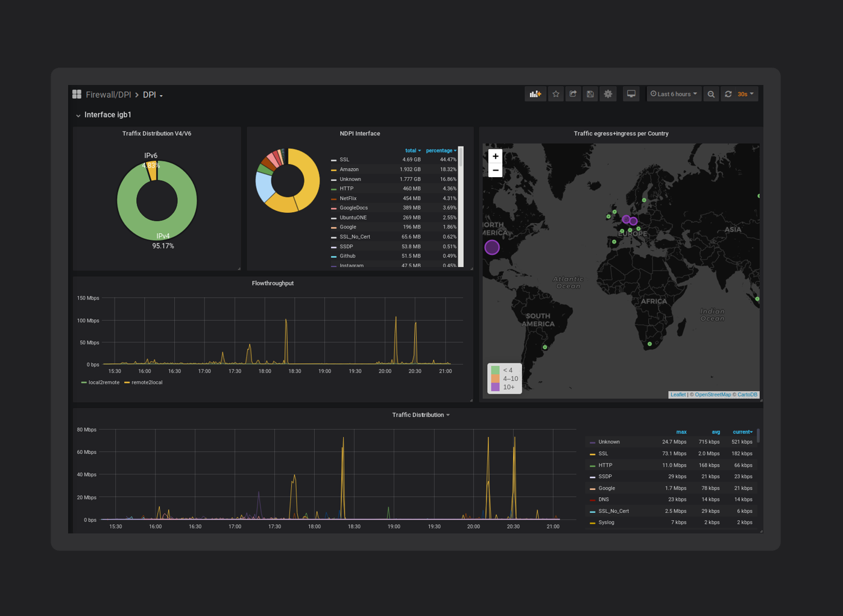Open the 30s refresh interval dropdown
The width and height of the screenshot is (843, 616).
(x=745, y=94)
